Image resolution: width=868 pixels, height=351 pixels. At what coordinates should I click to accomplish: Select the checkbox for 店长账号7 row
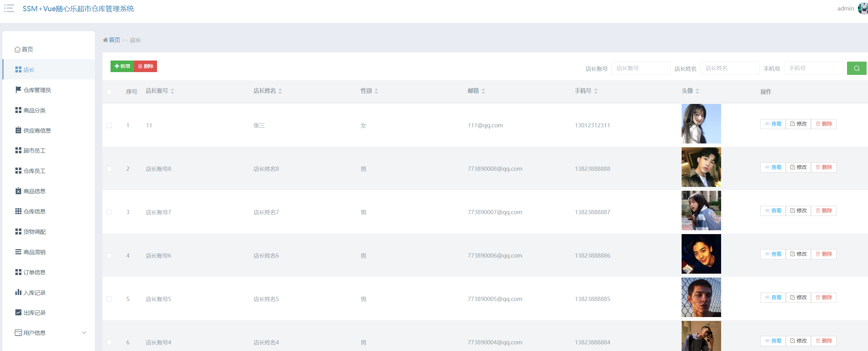[109, 212]
